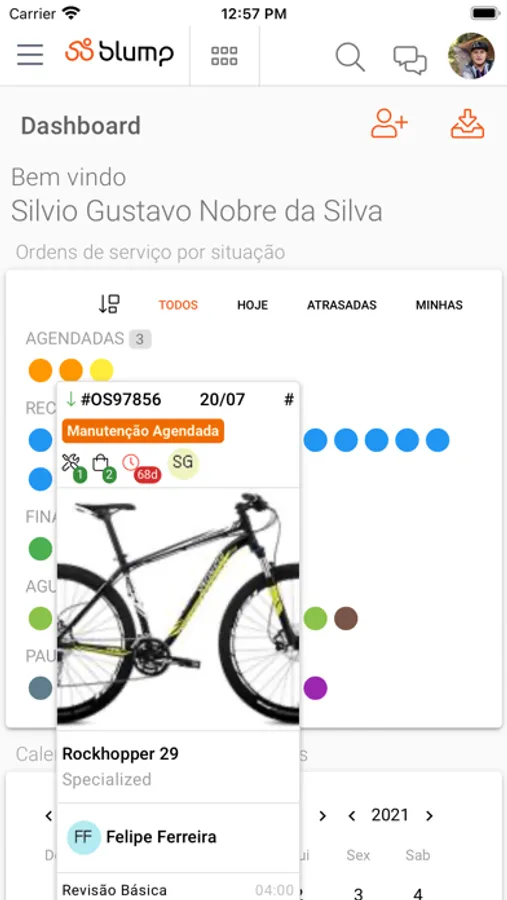
Task: Click the sort order icon
Action: tap(109, 304)
